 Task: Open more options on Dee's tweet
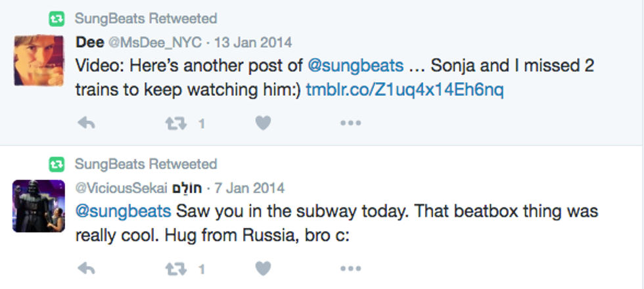[x=350, y=123]
